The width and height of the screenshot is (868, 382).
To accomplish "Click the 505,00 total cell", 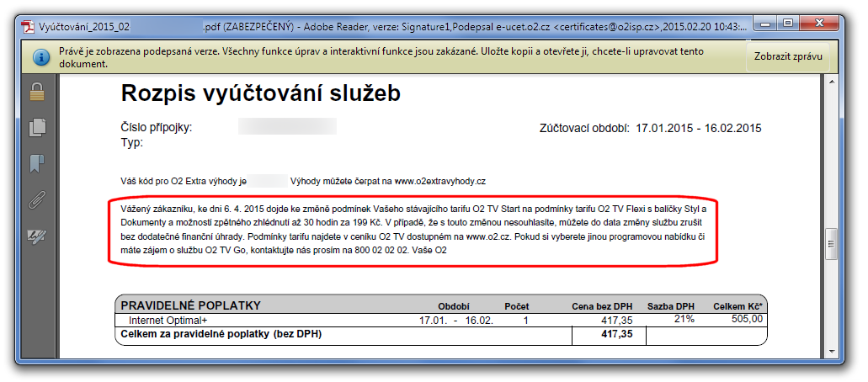I will [x=746, y=318].
